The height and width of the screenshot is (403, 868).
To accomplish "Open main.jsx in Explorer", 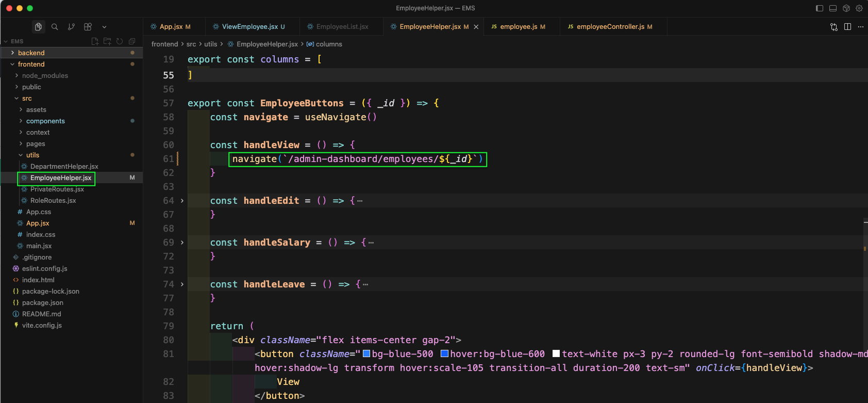I will click(71, 246).
